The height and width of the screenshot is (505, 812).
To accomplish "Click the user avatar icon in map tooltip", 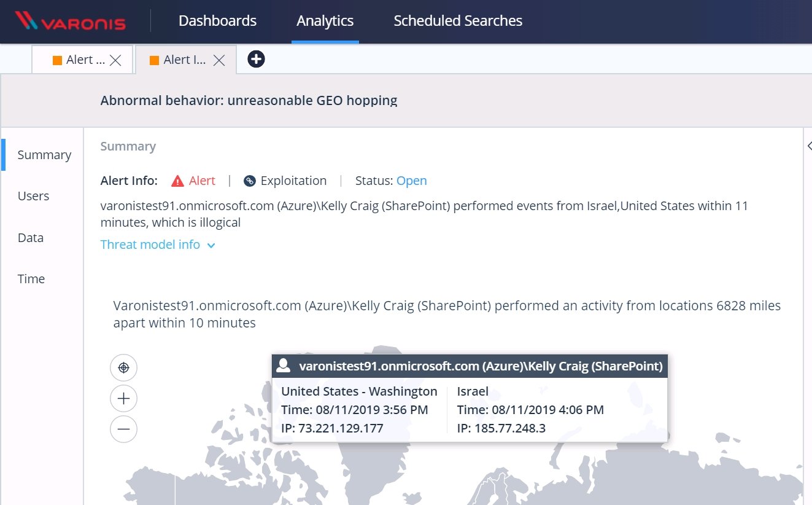I will click(283, 366).
